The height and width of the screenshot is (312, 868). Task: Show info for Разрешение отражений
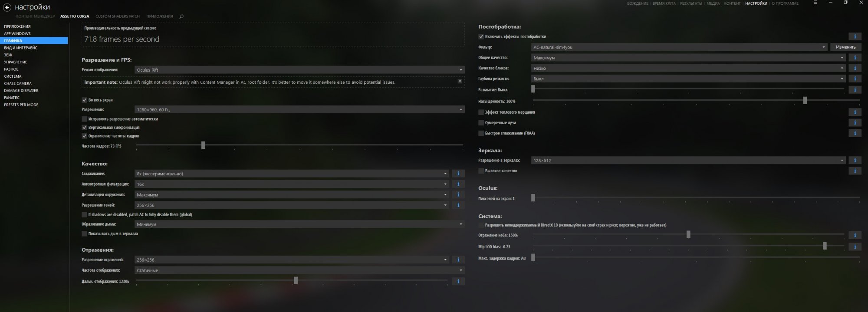458,260
